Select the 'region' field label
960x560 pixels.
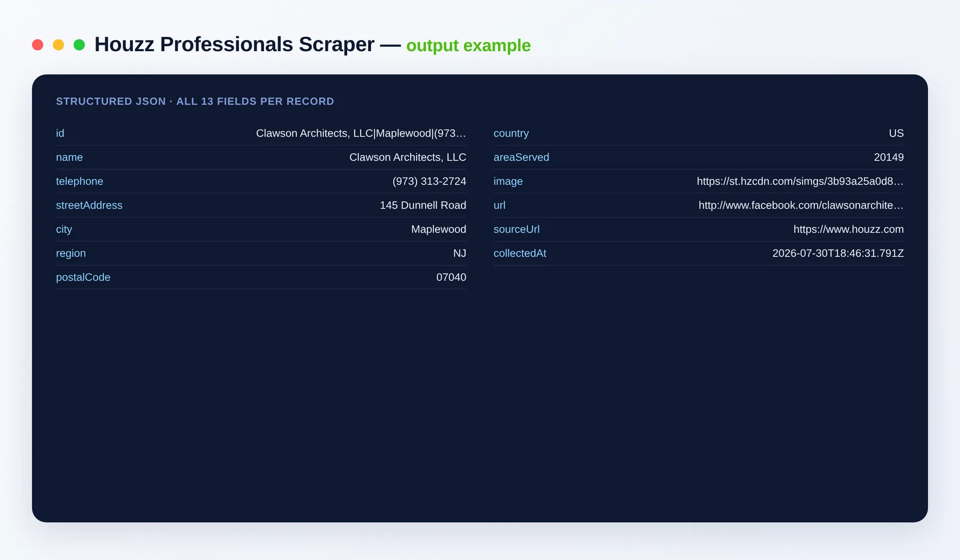71,253
